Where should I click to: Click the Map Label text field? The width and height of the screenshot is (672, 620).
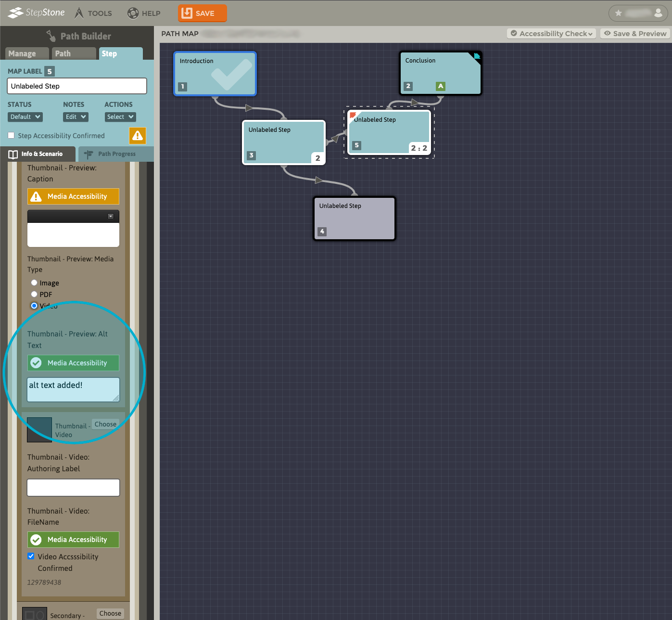coord(77,86)
